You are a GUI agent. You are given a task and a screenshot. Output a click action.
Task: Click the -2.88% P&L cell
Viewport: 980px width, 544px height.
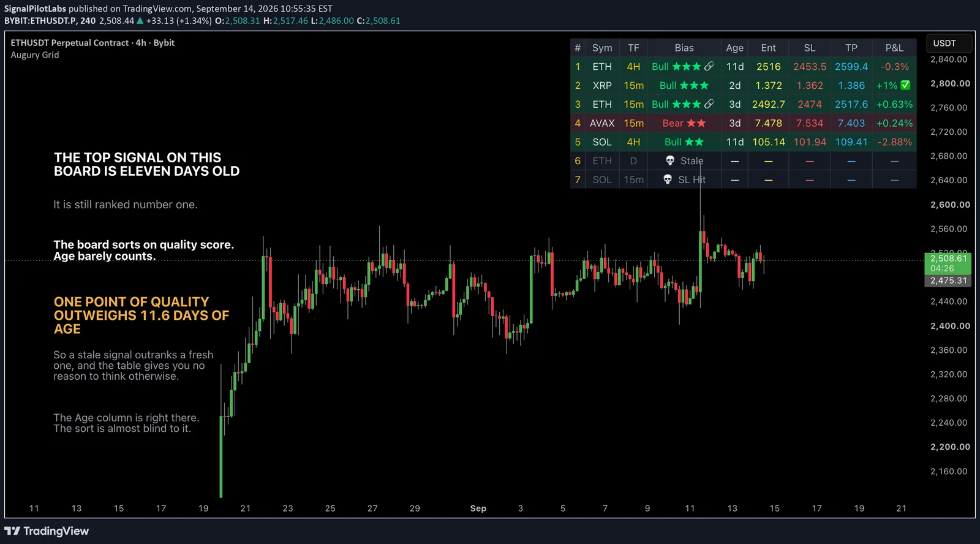894,142
